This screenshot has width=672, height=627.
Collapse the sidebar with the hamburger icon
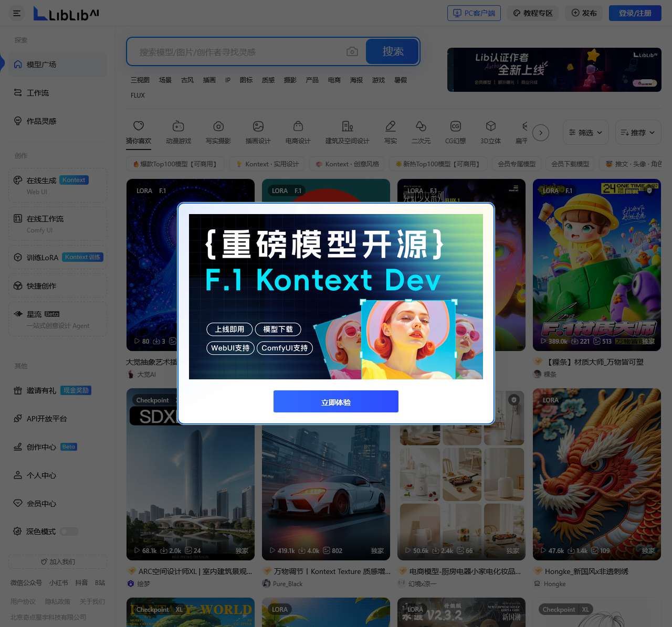17,13
